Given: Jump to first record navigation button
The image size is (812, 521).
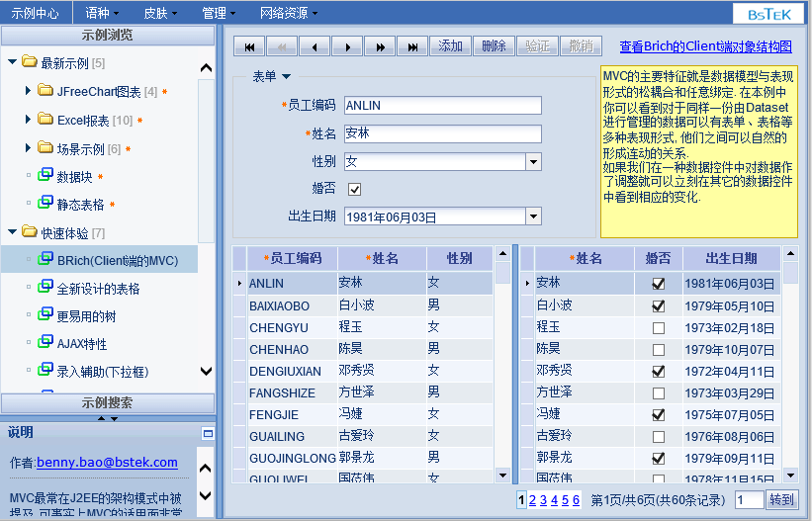Looking at the screenshot, I should tap(250, 46).
